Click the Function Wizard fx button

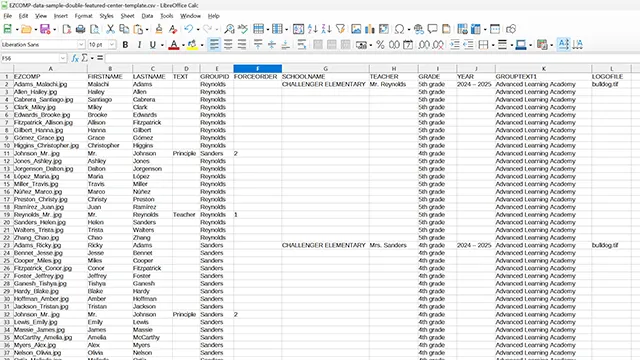(75, 58)
